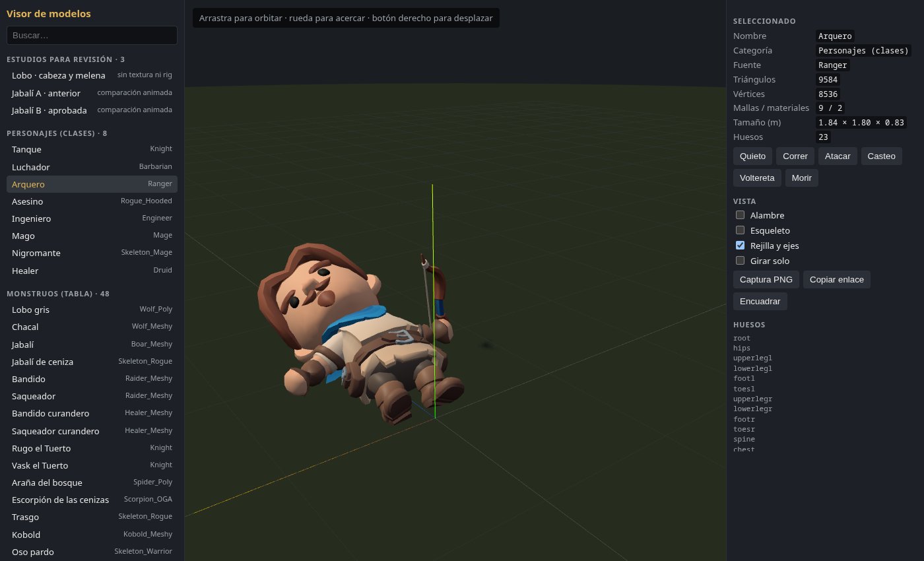Focus the Buscar search field
The width and height of the screenshot is (924, 561).
pyautogui.click(x=92, y=36)
